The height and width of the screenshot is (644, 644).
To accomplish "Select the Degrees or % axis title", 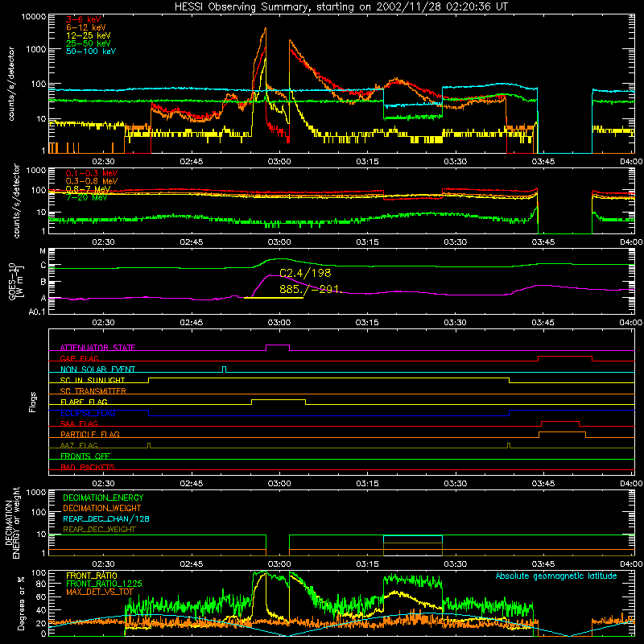I will (21, 603).
